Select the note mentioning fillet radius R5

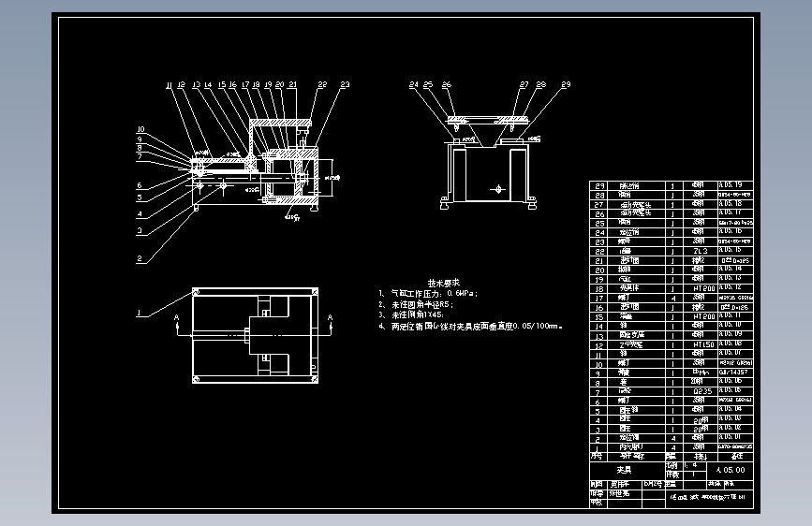coord(416,304)
